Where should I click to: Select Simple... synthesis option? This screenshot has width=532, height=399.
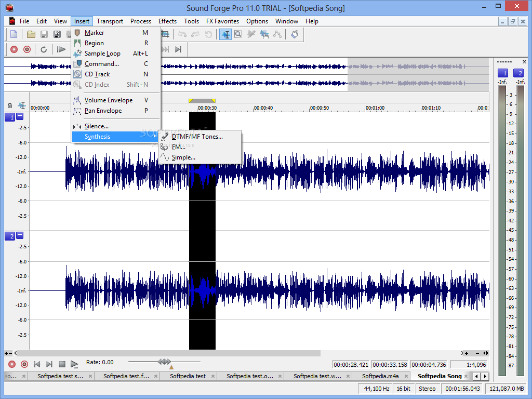coord(200,157)
